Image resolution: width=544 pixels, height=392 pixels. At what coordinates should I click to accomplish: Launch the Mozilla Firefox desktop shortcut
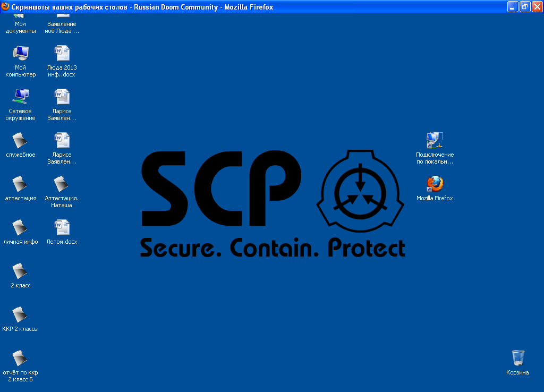[435, 189]
